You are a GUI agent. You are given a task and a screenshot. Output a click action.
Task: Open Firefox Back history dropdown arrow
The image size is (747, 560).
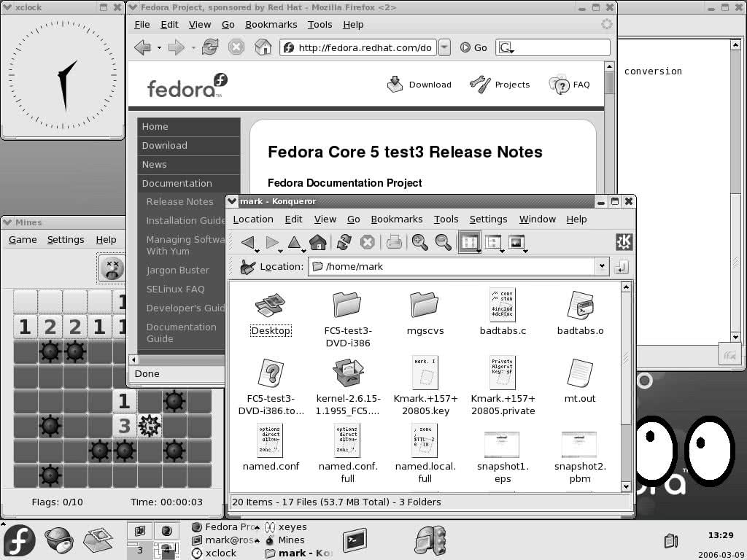pyautogui.click(x=159, y=47)
